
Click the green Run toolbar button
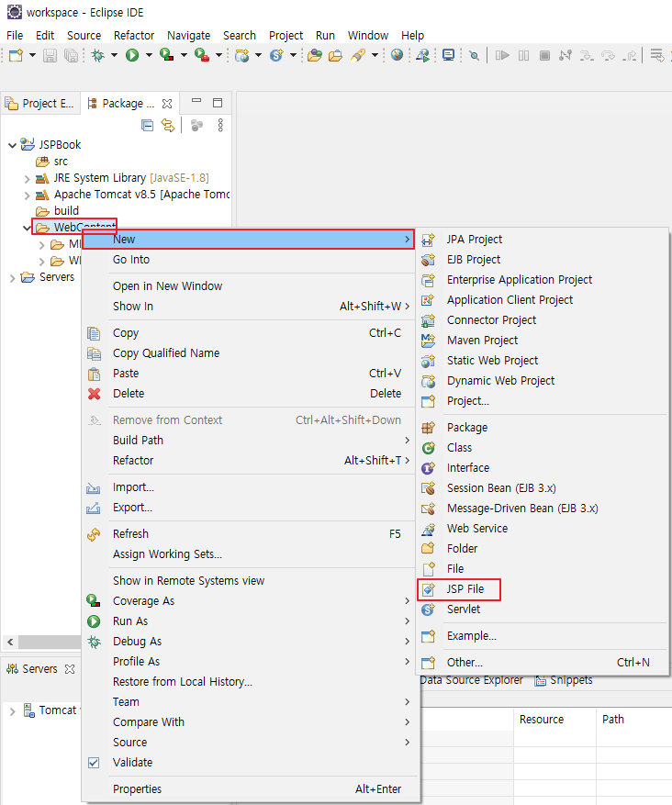(x=132, y=55)
